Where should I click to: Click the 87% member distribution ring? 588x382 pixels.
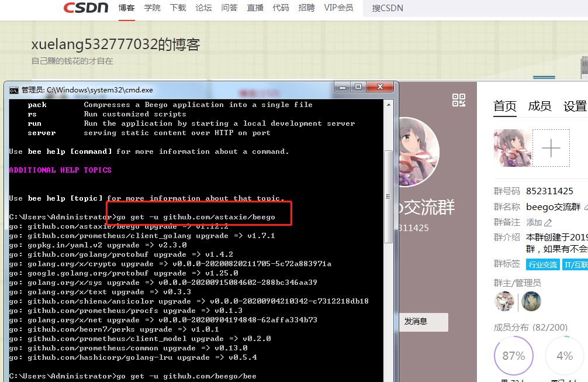[513, 355]
